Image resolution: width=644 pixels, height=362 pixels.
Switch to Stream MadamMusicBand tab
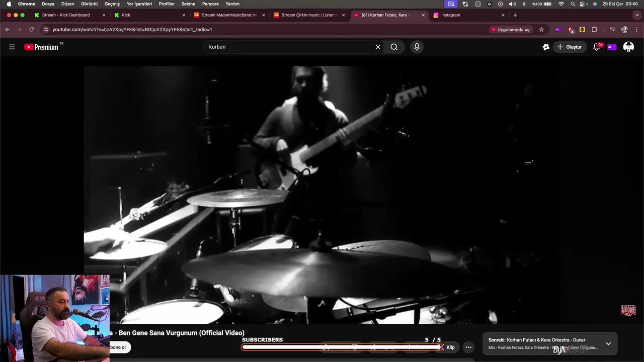[x=229, y=15]
